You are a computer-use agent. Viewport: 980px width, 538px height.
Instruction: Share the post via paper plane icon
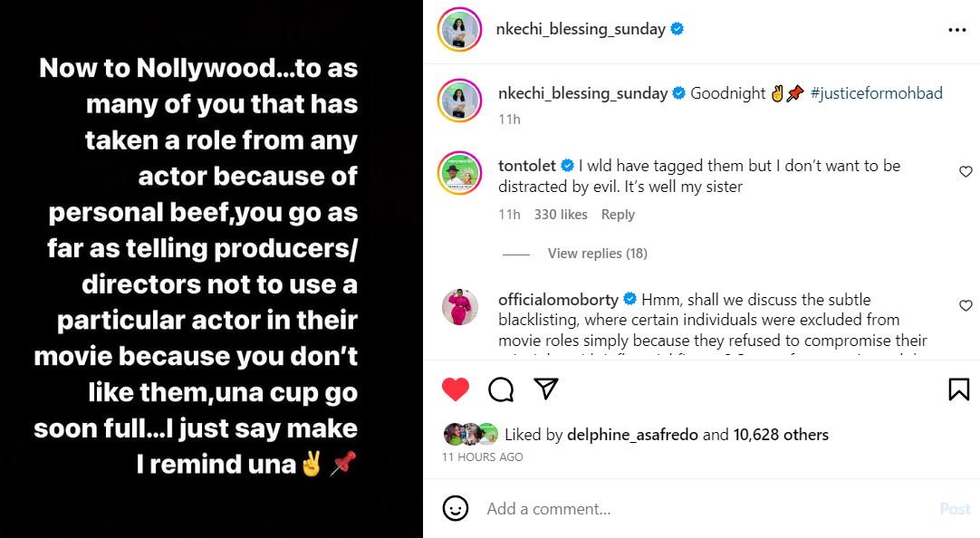(x=545, y=389)
